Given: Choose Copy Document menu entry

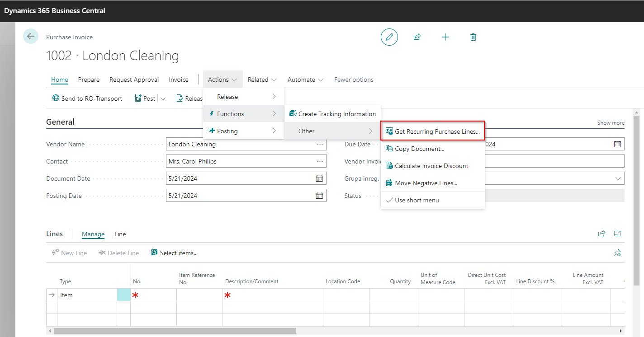Looking at the screenshot, I should [433, 149].
